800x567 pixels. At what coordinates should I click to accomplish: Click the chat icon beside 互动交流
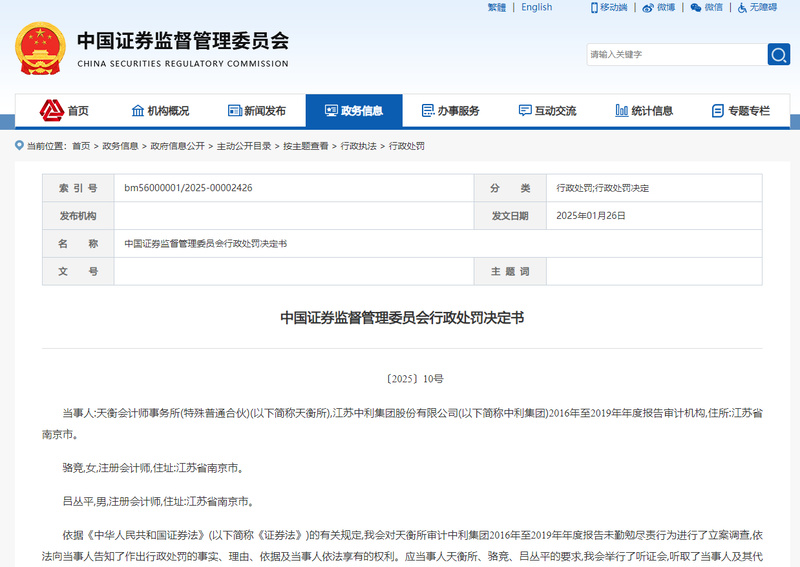(x=524, y=110)
